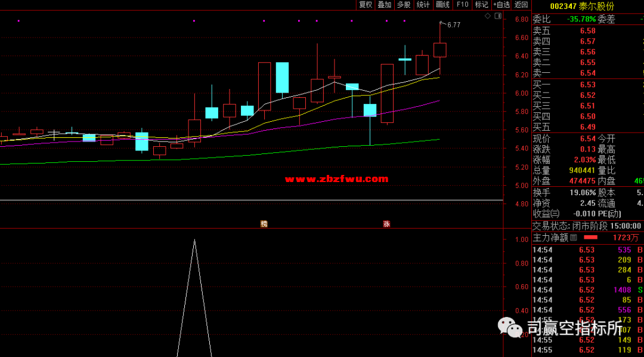
Task: Open the 榜 event marker under the chart
Action: [264, 224]
